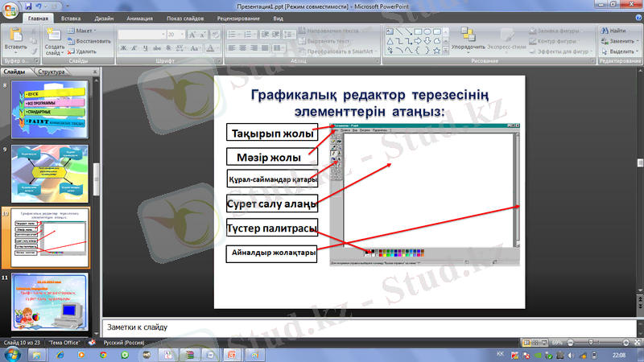Click the notes field (Заметки к слайду)
Screen dimensions: 644x362
(x=362, y=327)
